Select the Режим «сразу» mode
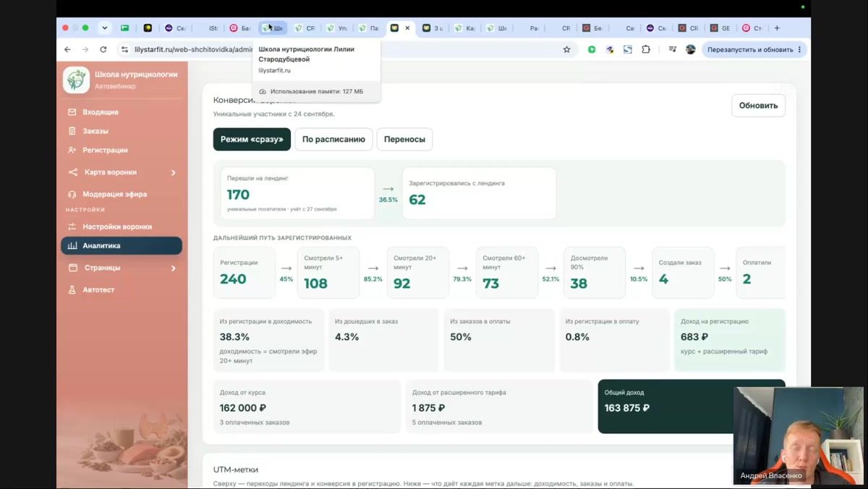 point(252,140)
